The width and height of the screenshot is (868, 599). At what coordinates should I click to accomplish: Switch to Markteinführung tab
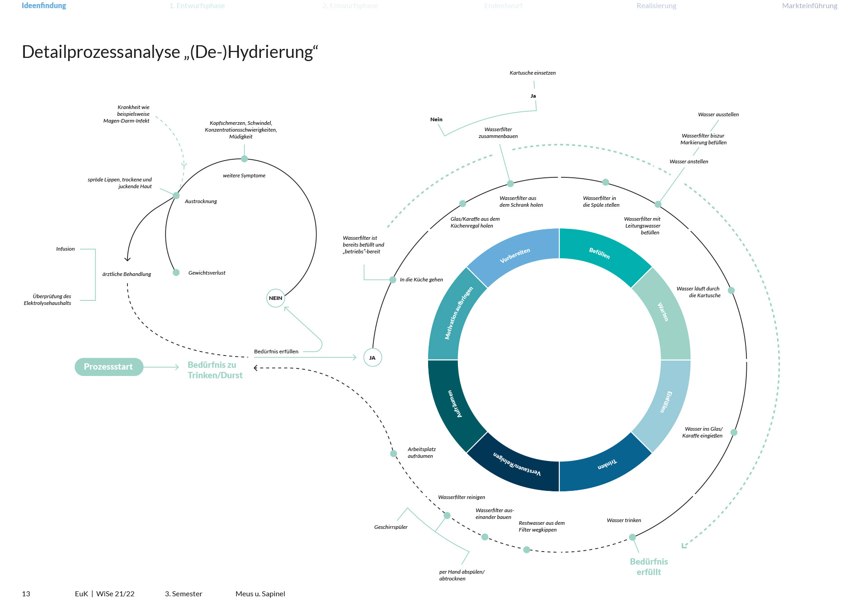pyautogui.click(x=809, y=6)
